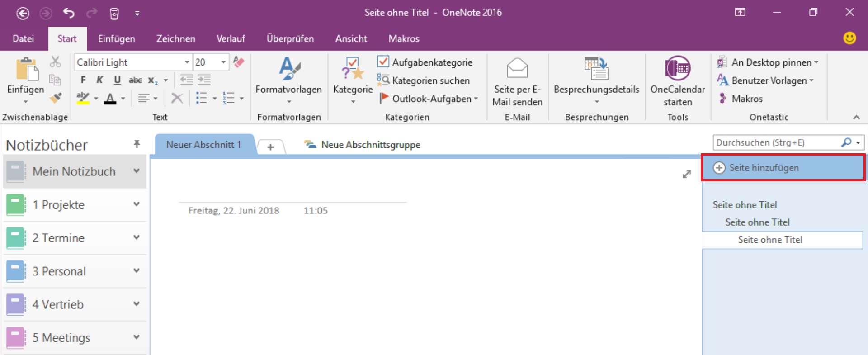Toggle bold formatting with F button
The width and height of the screenshot is (868, 355).
83,80
